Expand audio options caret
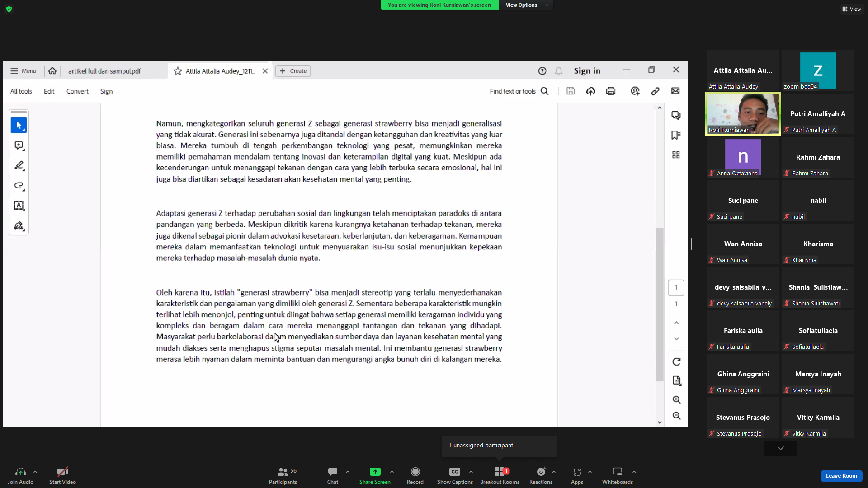This screenshot has width=868, height=488. pyautogui.click(x=35, y=472)
